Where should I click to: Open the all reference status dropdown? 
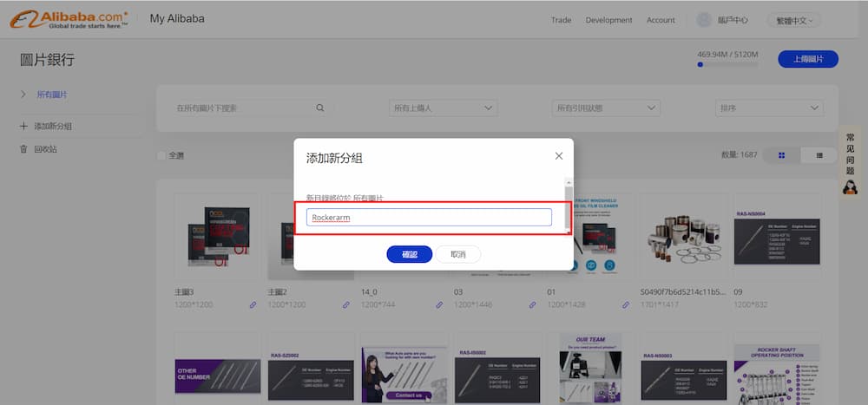605,108
